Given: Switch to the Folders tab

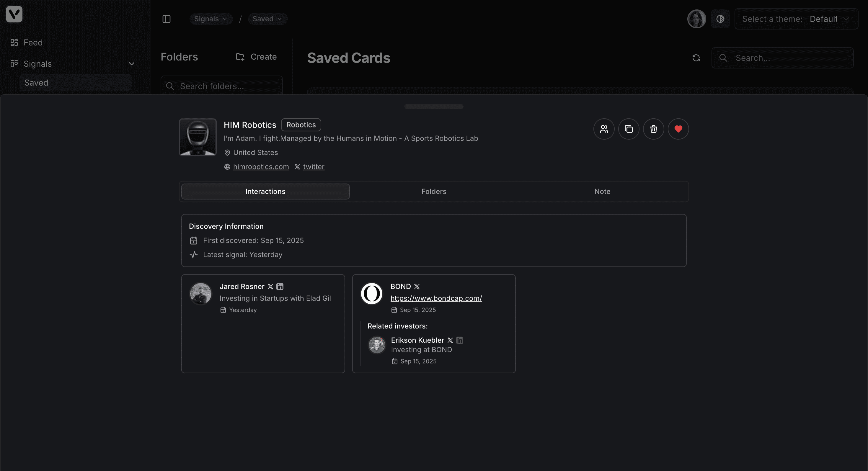Looking at the screenshot, I should point(434,191).
